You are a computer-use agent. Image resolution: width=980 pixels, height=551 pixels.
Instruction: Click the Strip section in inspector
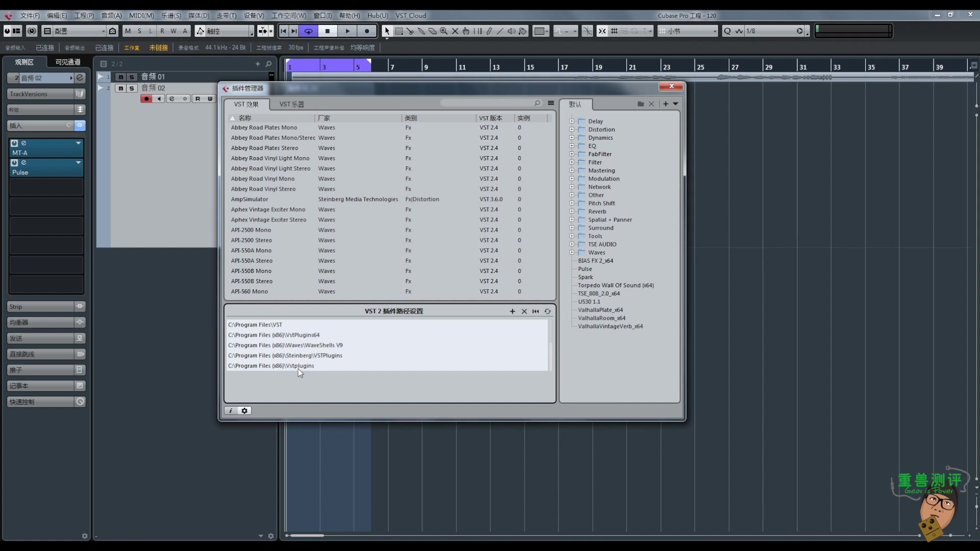coord(46,307)
